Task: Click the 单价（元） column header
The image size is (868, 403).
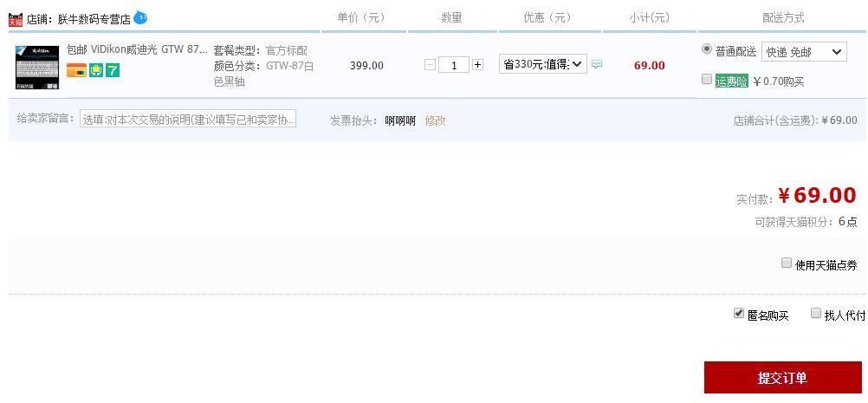Action: [x=361, y=17]
